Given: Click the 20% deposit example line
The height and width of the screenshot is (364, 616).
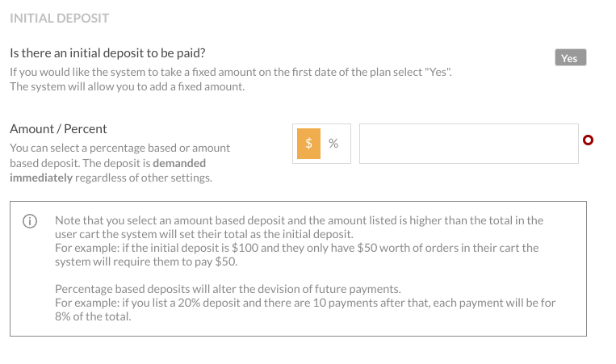Looking at the screenshot, I should click(305, 303).
